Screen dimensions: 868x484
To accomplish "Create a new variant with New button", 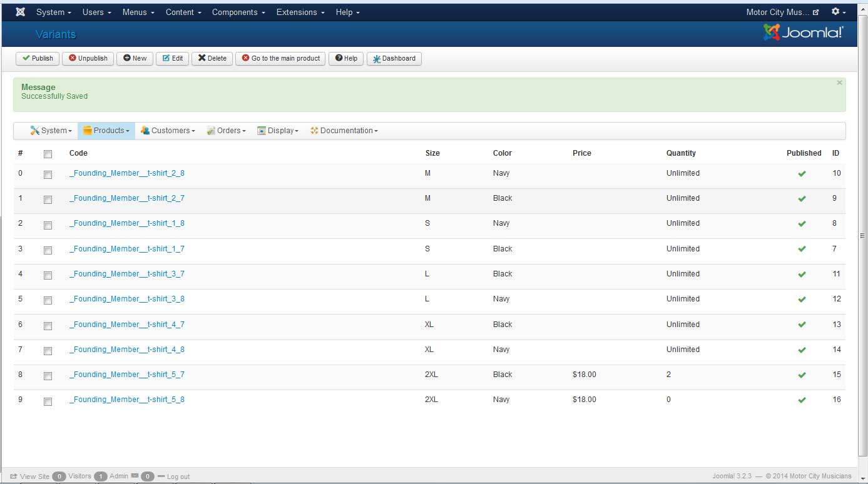I will point(135,58).
